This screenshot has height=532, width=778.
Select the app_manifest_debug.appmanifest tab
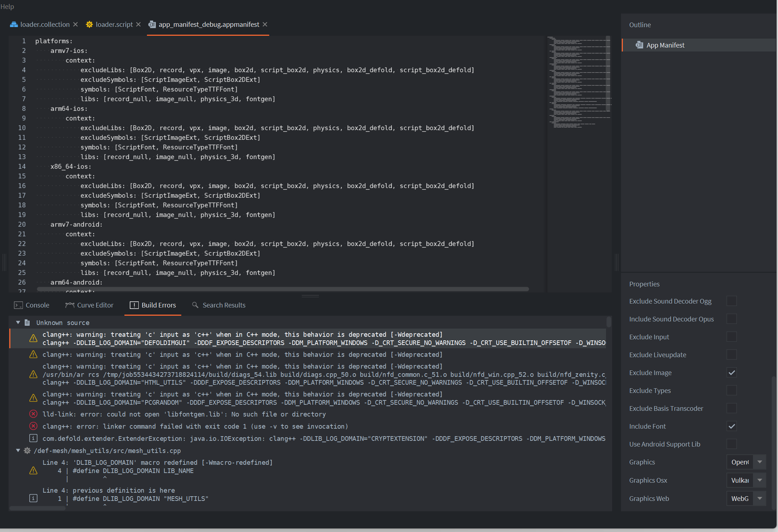209,24
